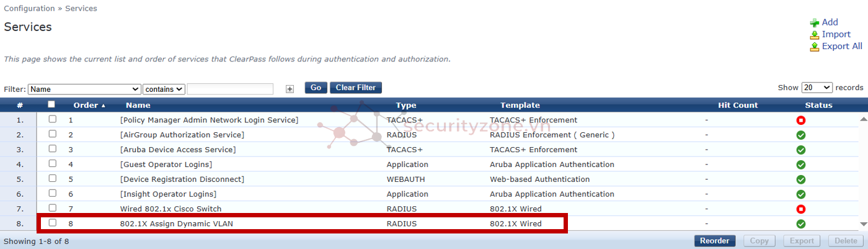
Task: Click the Import link
Action: (836, 35)
